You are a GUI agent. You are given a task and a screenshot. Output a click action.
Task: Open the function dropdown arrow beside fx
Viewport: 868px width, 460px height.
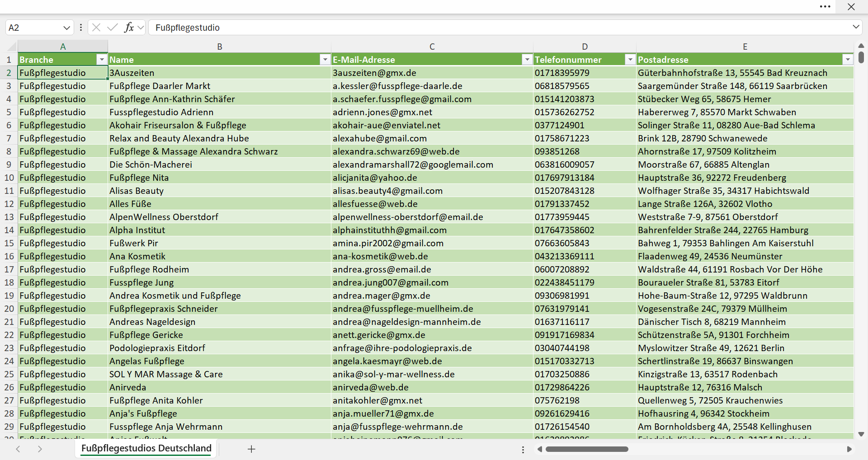[x=141, y=28]
